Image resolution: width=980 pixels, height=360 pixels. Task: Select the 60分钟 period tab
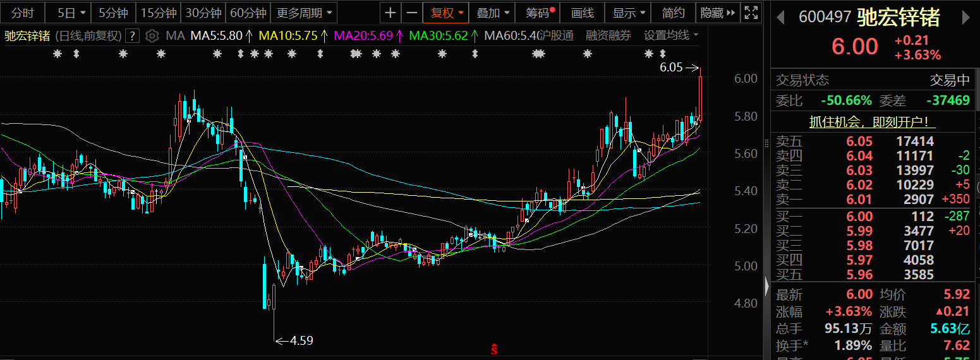[x=248, y=13]
